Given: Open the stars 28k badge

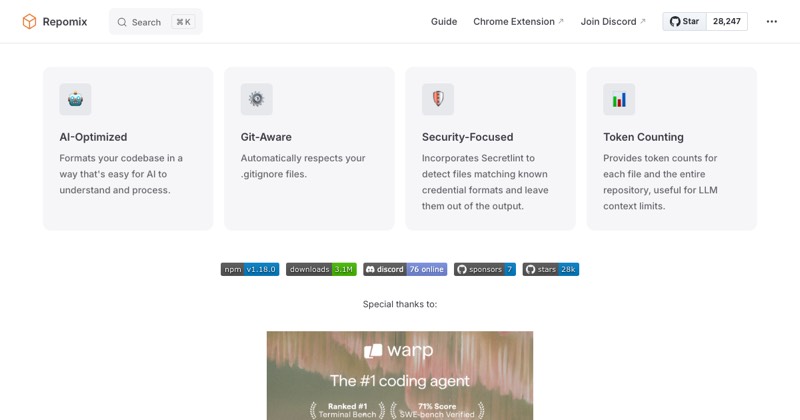Looking at the screenshot, I should 551,269.
